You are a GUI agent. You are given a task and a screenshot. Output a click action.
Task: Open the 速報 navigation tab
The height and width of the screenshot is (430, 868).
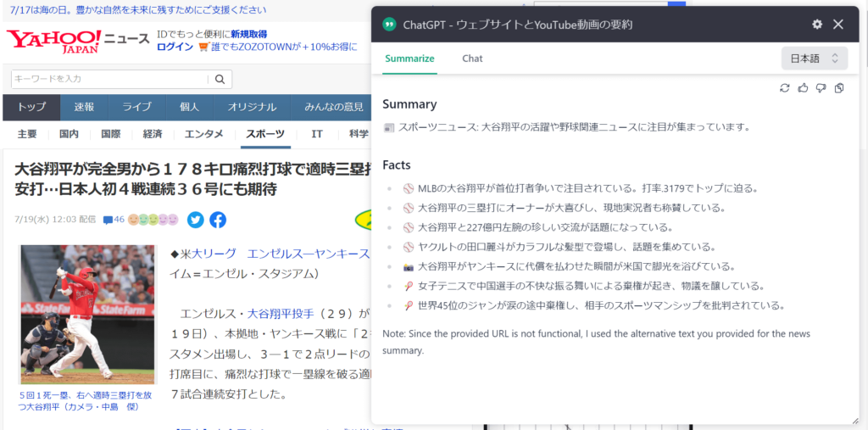pyautogui.click(x=84, y=107)
